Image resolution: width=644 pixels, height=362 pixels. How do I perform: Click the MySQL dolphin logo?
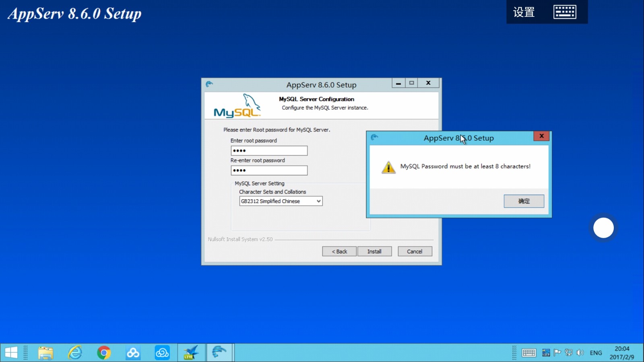[x=237, y=106]
